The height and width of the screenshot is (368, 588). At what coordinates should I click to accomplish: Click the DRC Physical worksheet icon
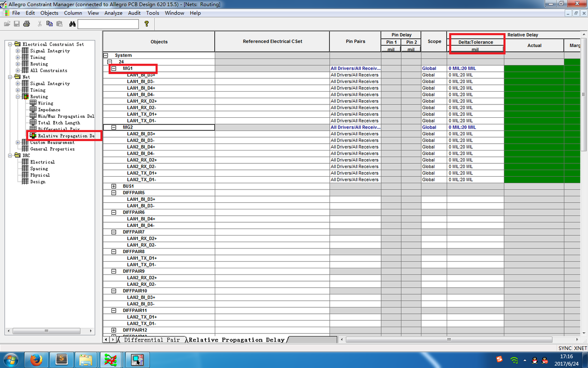pos(26,175)
